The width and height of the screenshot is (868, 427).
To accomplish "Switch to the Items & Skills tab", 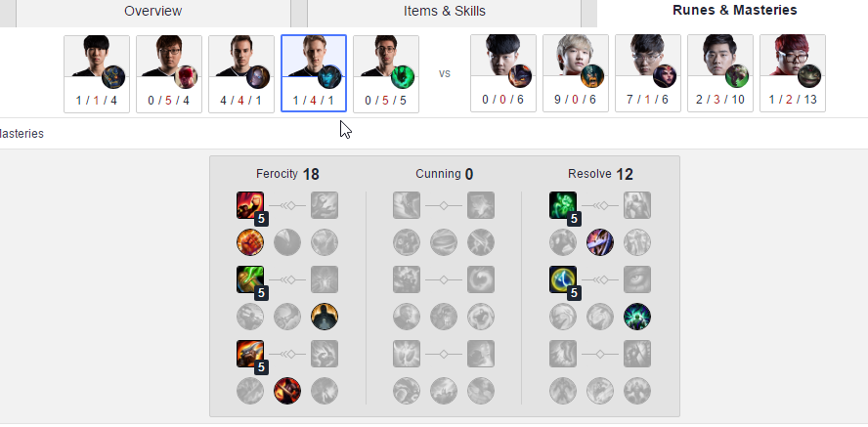I will click(445, 12).
